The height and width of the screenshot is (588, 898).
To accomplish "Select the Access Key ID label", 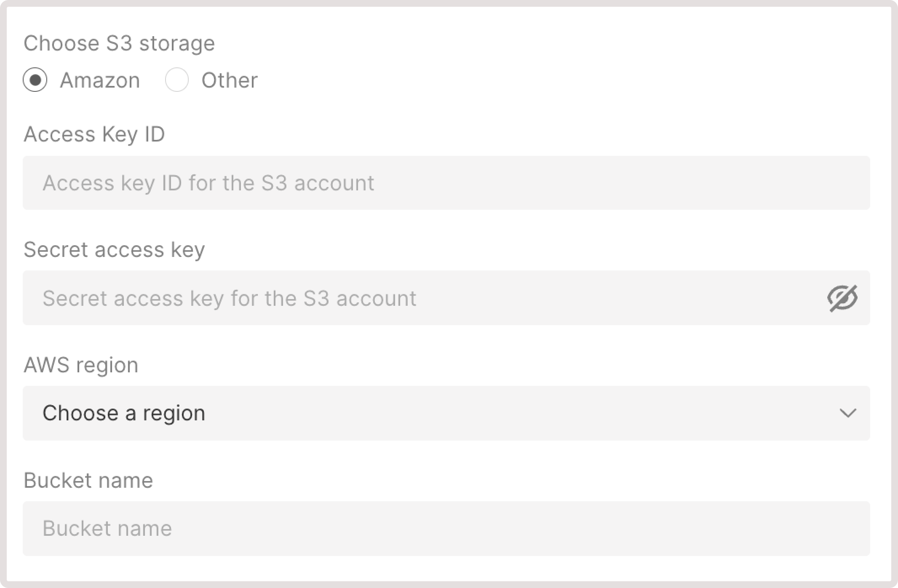I will pos(94,134).
